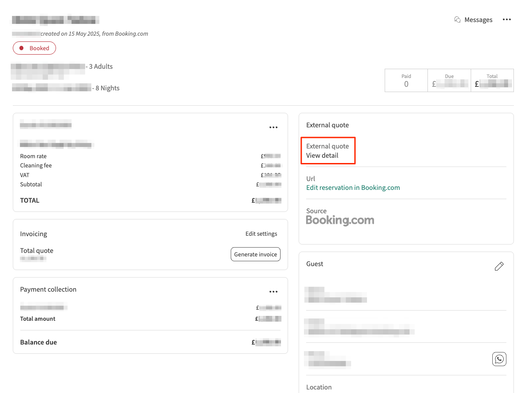This screenshot has height=393, width=532.
Task: Open Edit reservation in Booking.com link
Action: click(353, 188)
